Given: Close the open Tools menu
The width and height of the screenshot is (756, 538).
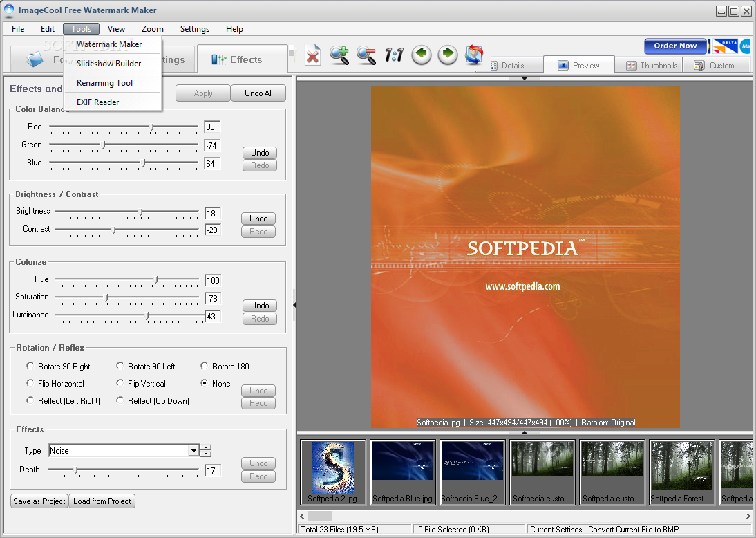Looking at the screenshot, I should coord(81,29).
